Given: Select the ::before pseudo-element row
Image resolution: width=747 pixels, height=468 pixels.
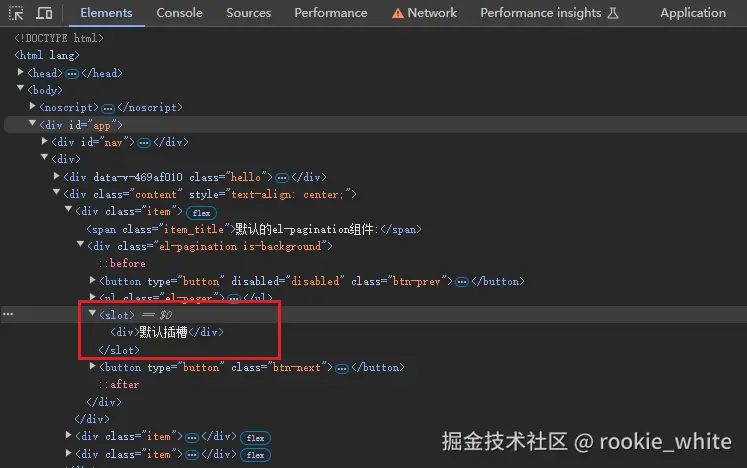Looking at the screenshot, I should click(122, 264).
